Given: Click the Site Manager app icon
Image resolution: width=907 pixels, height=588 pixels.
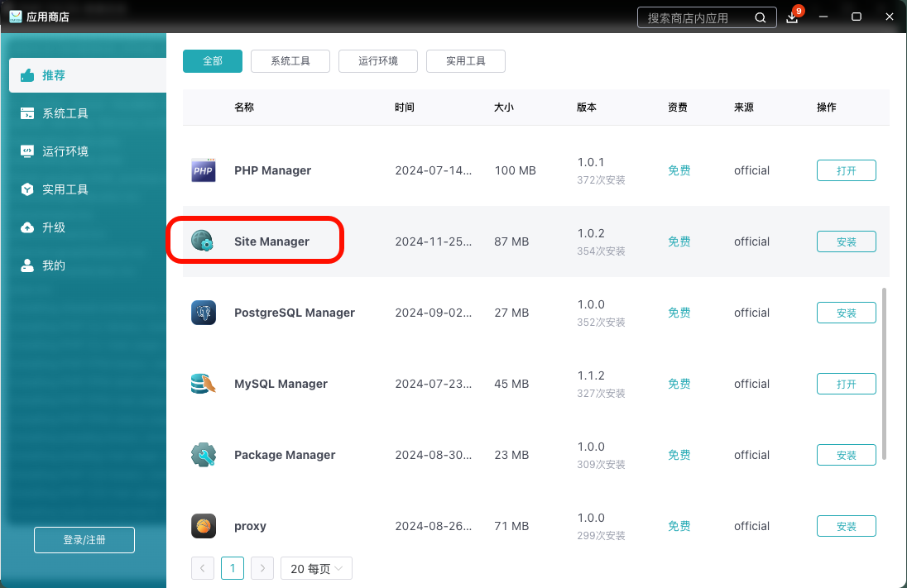Looking at the screenshot, I should pyautogui.click(x=203, y=241).
